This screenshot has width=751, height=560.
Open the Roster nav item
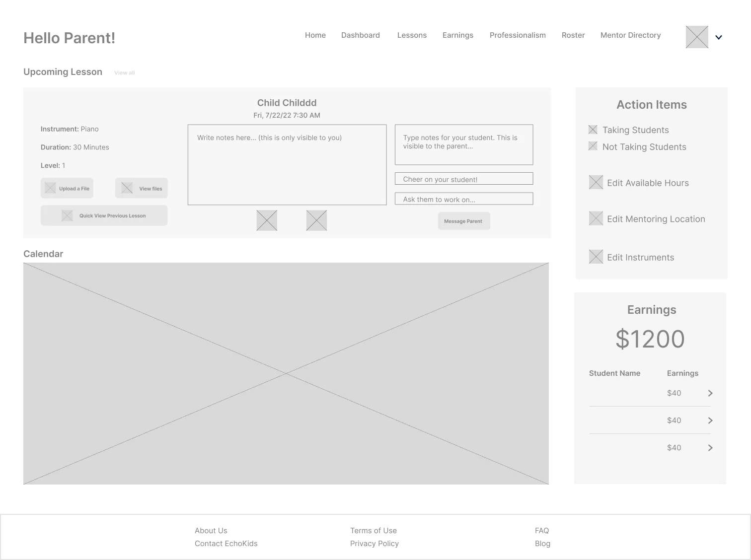pos(573,35)
